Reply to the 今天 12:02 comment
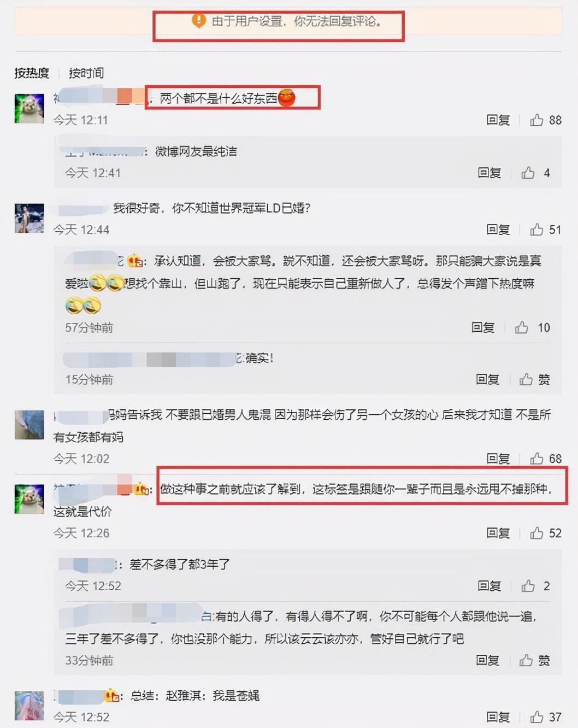The width and height of the screenshot is (578, 728). (498, 459)
